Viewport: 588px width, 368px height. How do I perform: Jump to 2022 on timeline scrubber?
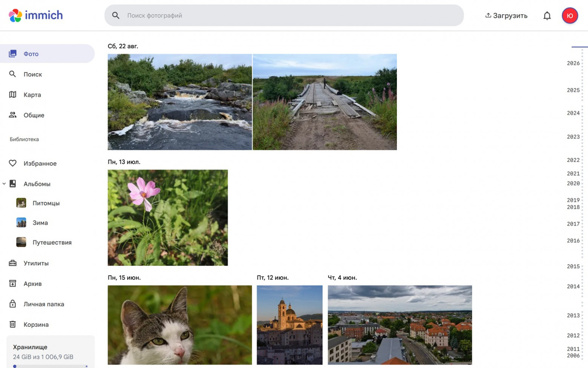click(573, 160)
